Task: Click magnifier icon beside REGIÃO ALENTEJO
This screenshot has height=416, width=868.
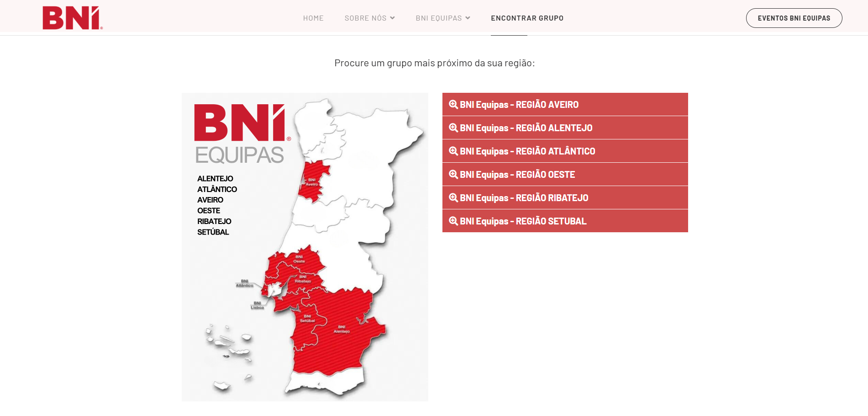Action: coord(453,128)
